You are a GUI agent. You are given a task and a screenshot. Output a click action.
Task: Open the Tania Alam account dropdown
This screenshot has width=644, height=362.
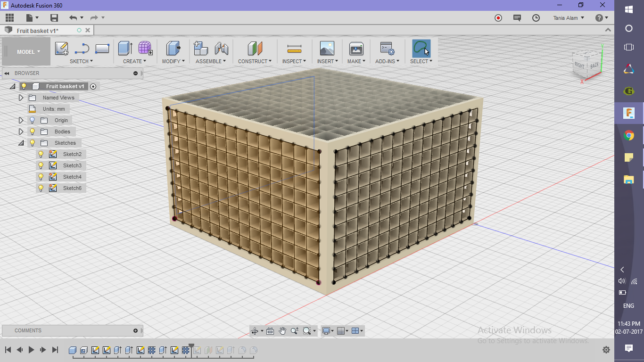(x=569, y=18)
